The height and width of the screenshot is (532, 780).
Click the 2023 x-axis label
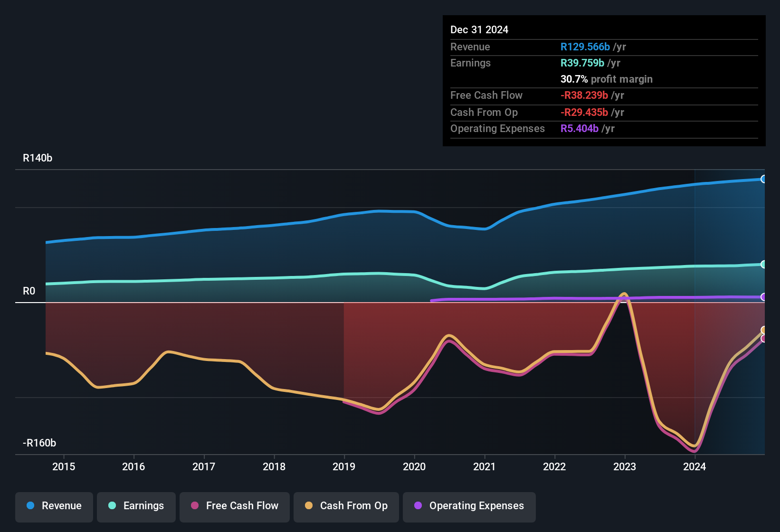point(625,466)
